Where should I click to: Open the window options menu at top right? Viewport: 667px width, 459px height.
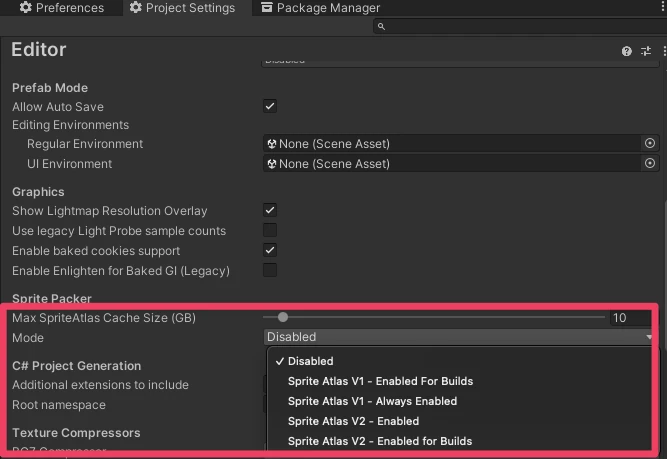tap(664, 6)
